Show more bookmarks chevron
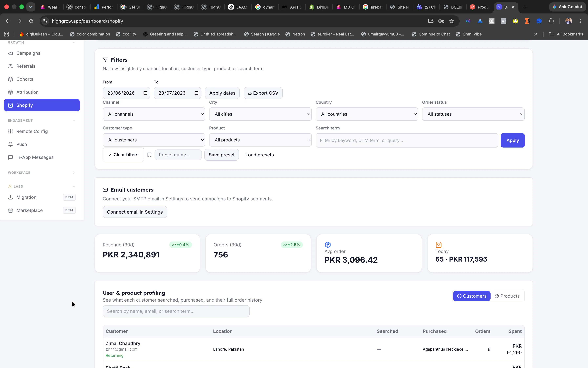 [535, 34]
